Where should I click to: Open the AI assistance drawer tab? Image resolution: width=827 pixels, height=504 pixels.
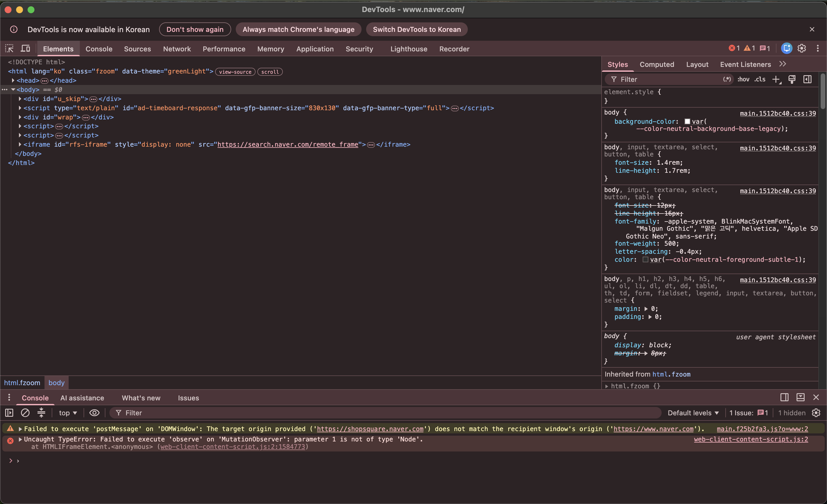tap(82, 398)
